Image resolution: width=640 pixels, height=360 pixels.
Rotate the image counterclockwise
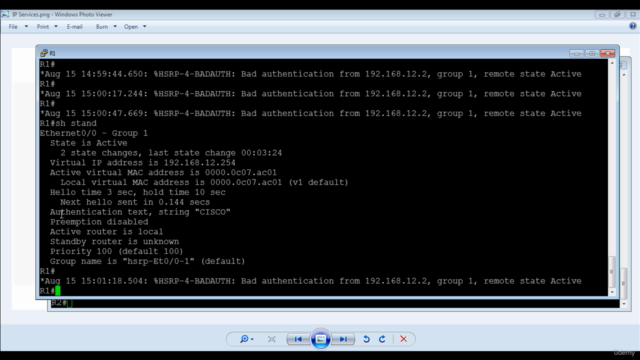pyautogui.click(x=366, y=339)
